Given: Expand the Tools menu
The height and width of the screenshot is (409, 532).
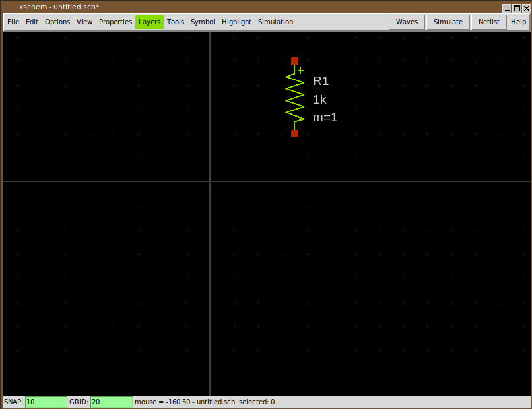Looking at the screenshot, I should point(176,22).
